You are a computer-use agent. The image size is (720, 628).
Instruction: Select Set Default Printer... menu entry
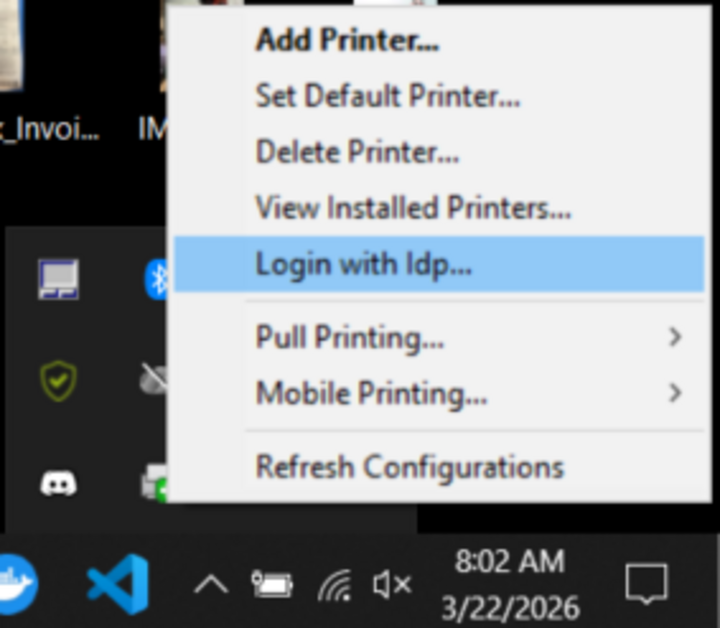point(387,97)
